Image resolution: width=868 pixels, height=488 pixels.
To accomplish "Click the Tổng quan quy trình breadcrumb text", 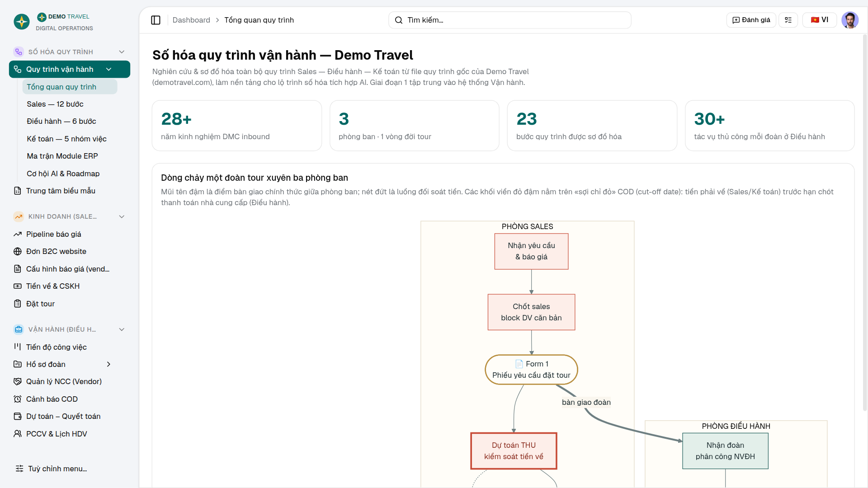I will point(259,20).
